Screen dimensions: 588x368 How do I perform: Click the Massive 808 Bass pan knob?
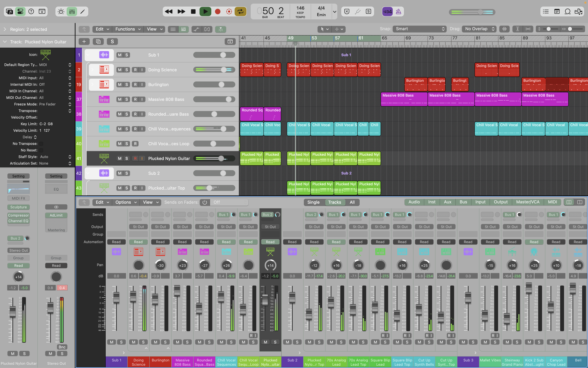tap(182, 265)
